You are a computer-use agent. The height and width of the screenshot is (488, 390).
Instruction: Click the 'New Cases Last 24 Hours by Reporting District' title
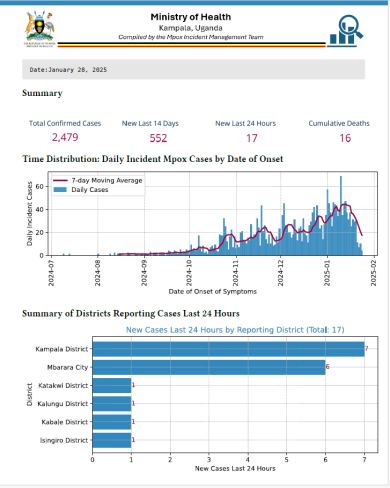pos(235,330)
